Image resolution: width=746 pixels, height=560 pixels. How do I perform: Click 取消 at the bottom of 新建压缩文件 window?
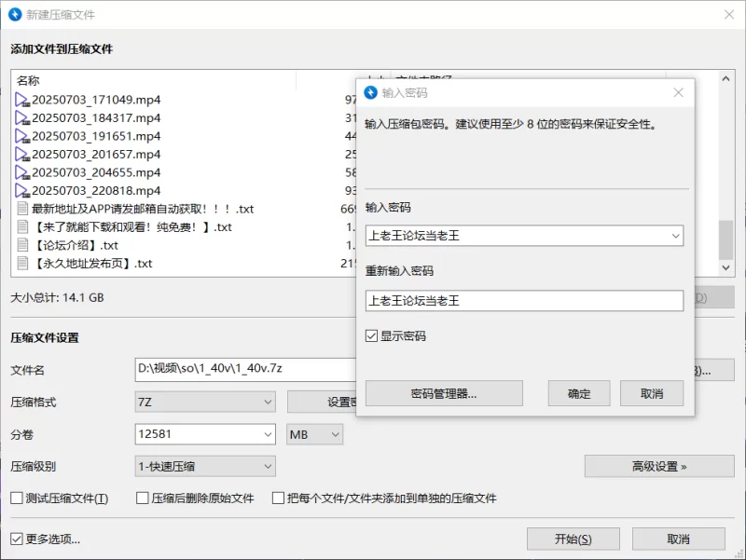click(x=679, y=540)
